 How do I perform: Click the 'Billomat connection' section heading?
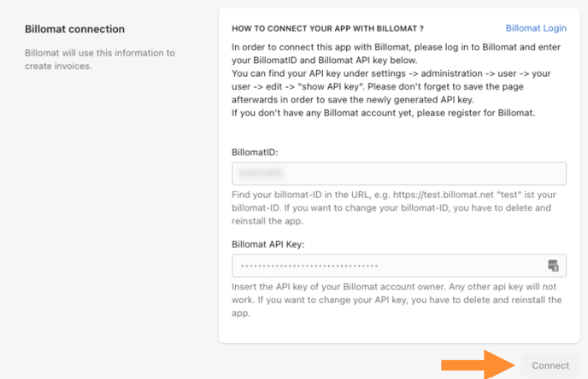(x=74, y=29)
